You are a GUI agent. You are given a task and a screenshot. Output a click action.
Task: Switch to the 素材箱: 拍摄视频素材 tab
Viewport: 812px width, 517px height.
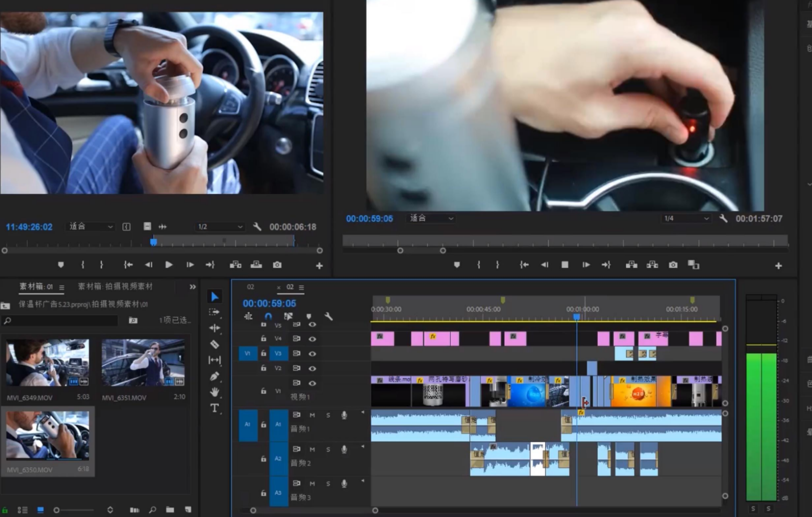click(115, 286)
